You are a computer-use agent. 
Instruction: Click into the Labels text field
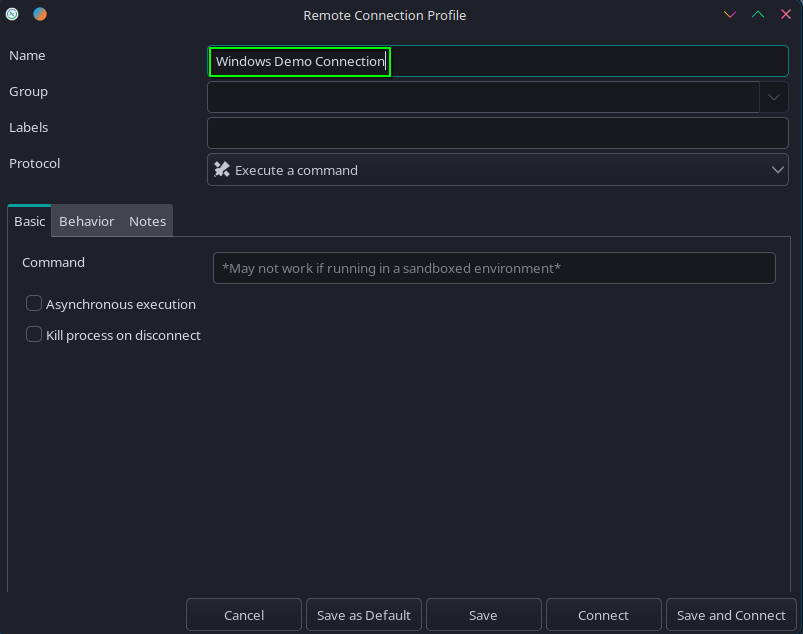pyautogui.click(x=497, y=133)
